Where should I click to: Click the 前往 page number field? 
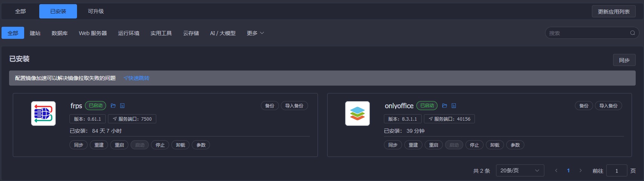point(616,171)
